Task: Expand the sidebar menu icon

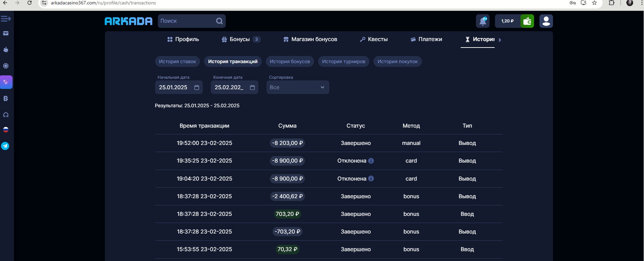Action: click(6, 19)
